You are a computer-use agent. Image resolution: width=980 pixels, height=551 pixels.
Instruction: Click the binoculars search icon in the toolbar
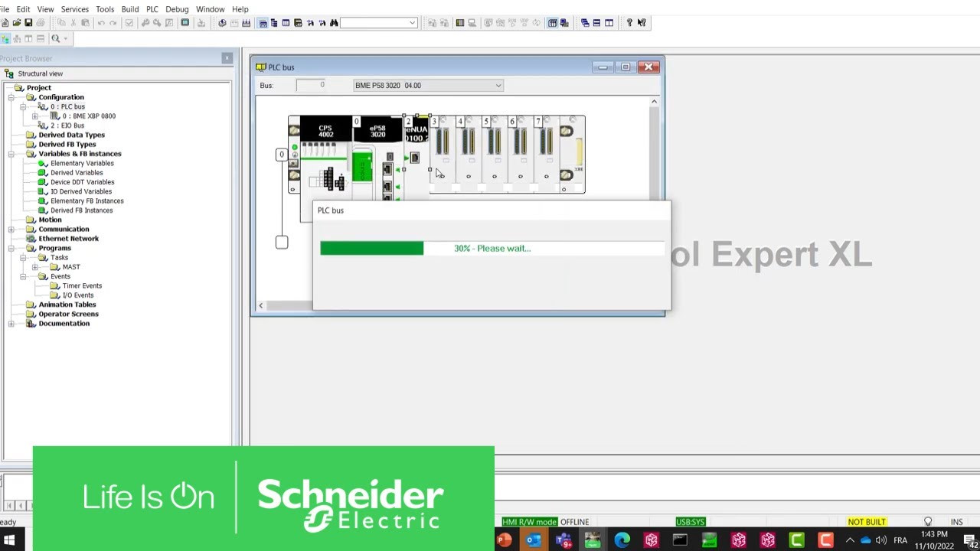pyautogui.click(x=334, y=23)
